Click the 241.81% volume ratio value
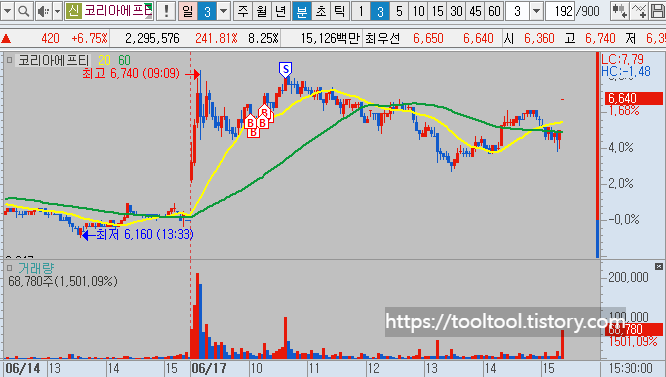Image resolution: width=666 pixels, height=377 pixels. click(216, 39)
